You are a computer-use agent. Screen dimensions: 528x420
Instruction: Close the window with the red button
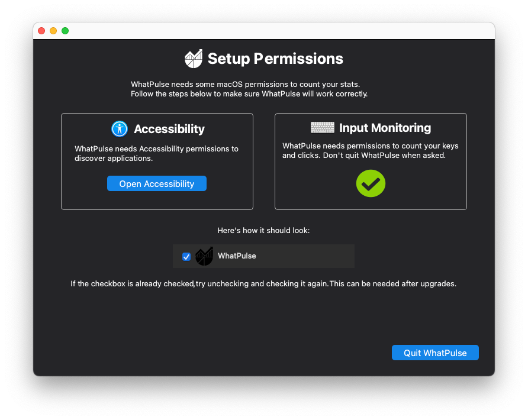(x=41, y=31)
